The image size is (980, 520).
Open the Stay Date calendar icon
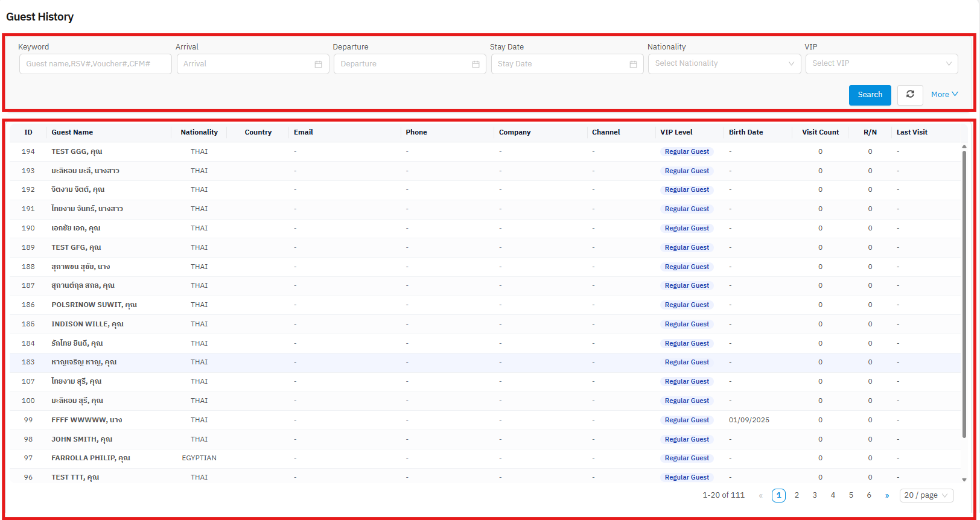pyautogui.click(x=633, y=64)
